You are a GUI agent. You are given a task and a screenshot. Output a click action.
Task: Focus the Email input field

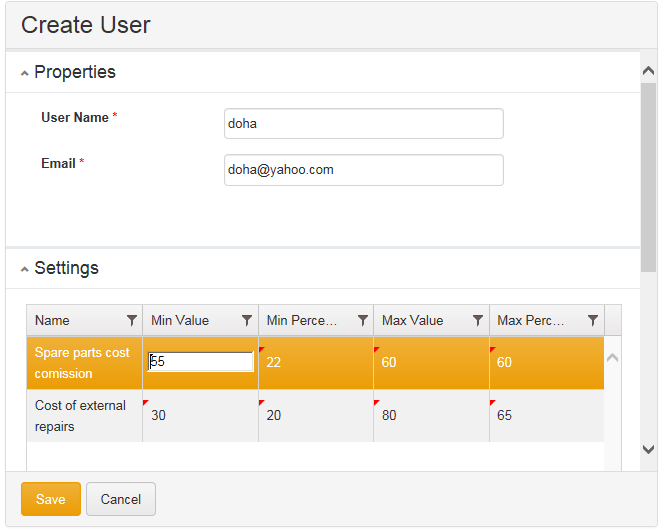[364, 170]
